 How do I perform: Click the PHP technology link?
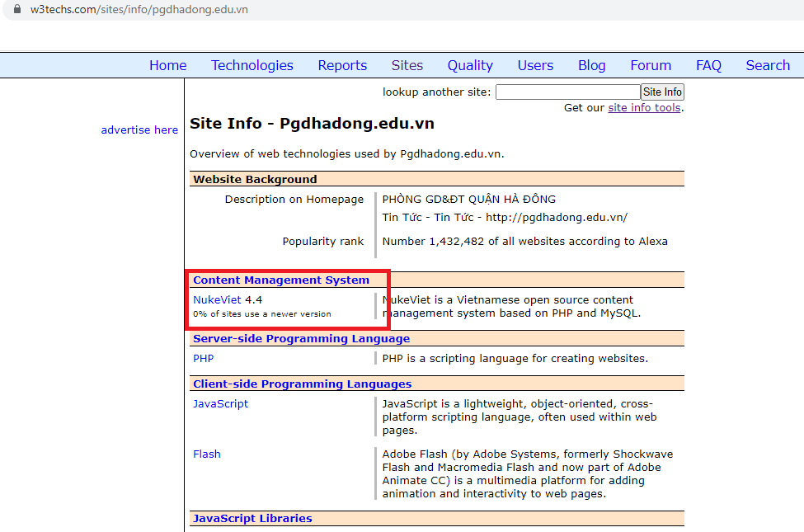(x=203, y=359)
